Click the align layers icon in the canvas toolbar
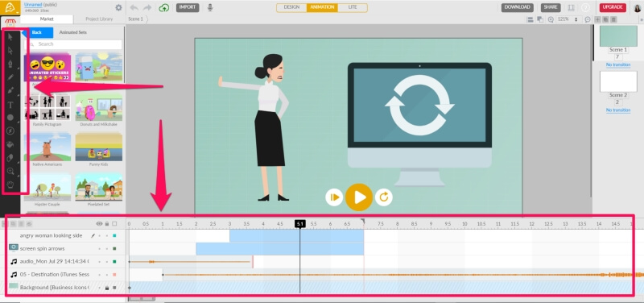Screen dimensions: 644x303 [530, 19]
